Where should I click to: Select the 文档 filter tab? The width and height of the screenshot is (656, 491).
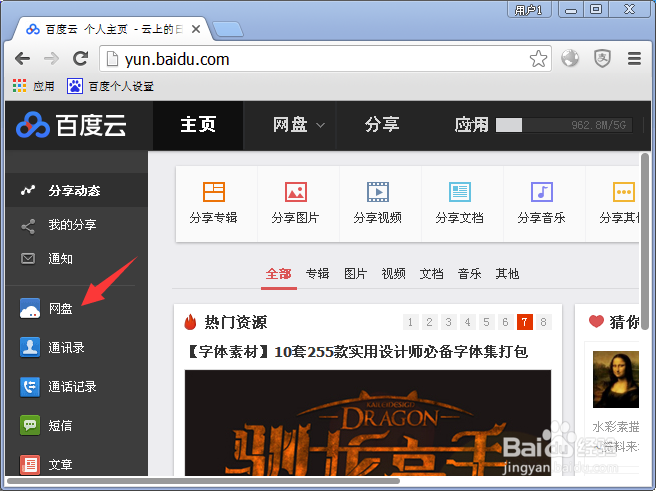coord(431,274)
